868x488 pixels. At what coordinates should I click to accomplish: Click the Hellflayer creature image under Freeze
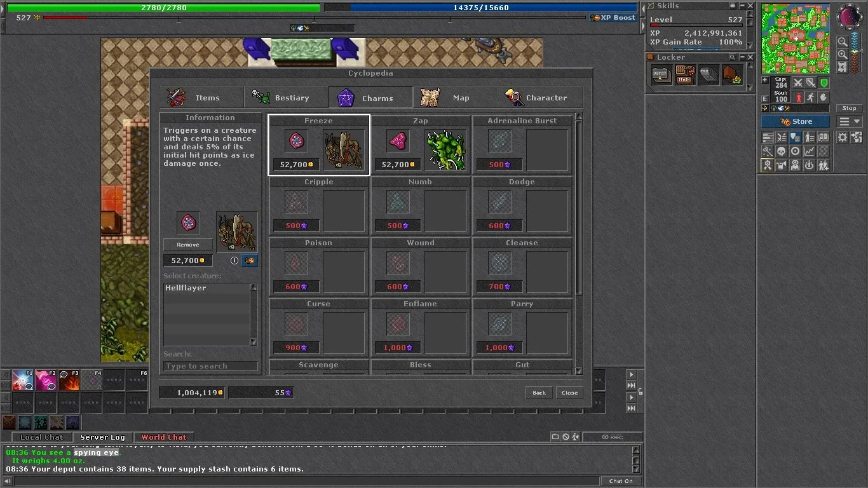click(344, 150)
